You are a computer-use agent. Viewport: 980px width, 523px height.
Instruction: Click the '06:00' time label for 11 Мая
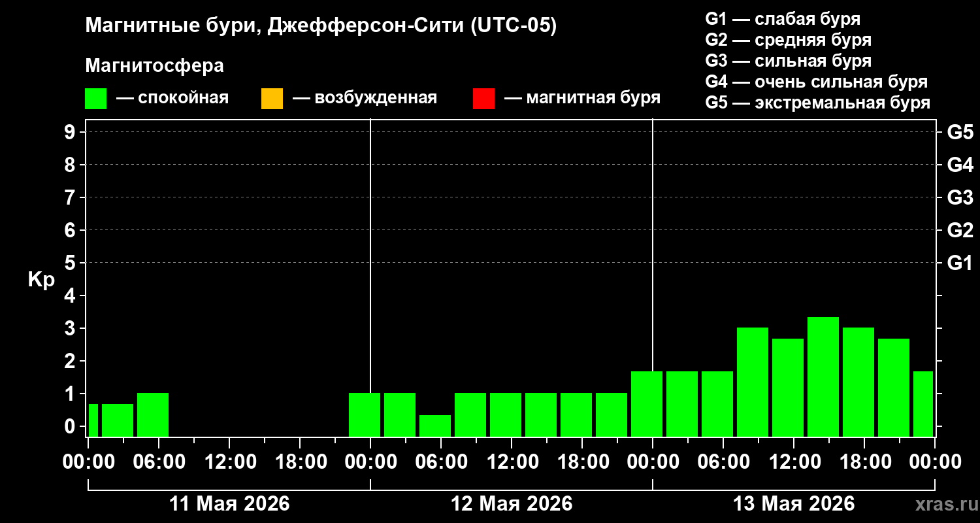click(x=159, y=462)
